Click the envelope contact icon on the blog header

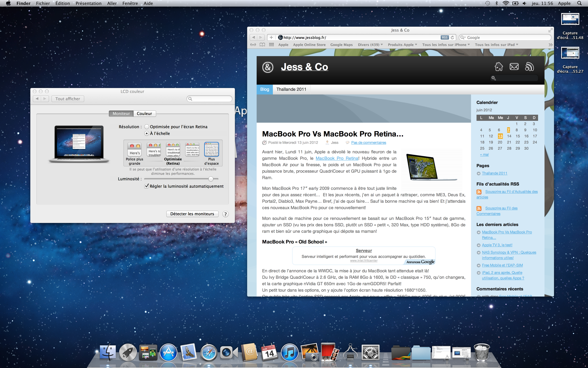pyautogui.click(x=514, y=66)
